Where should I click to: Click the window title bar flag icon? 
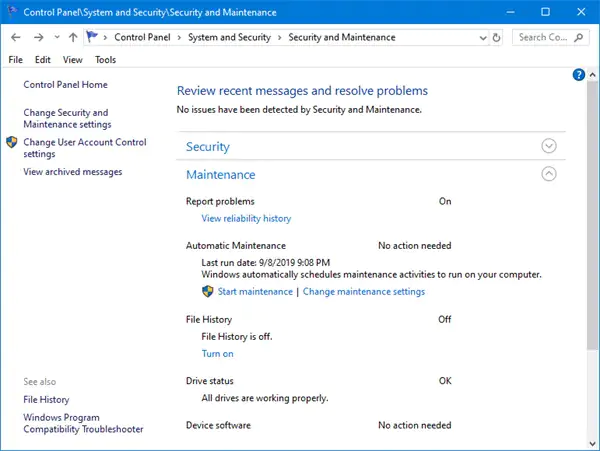coord(12,11)
